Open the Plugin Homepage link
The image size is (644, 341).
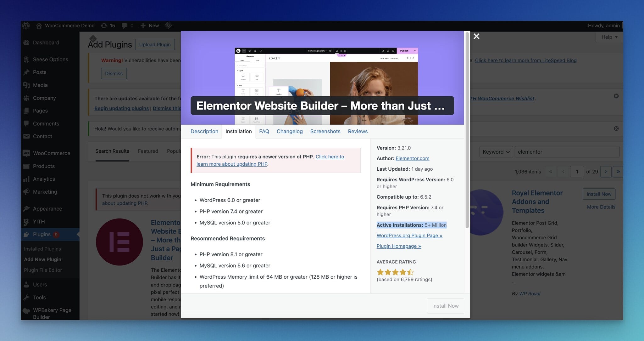tap(399, 246)
